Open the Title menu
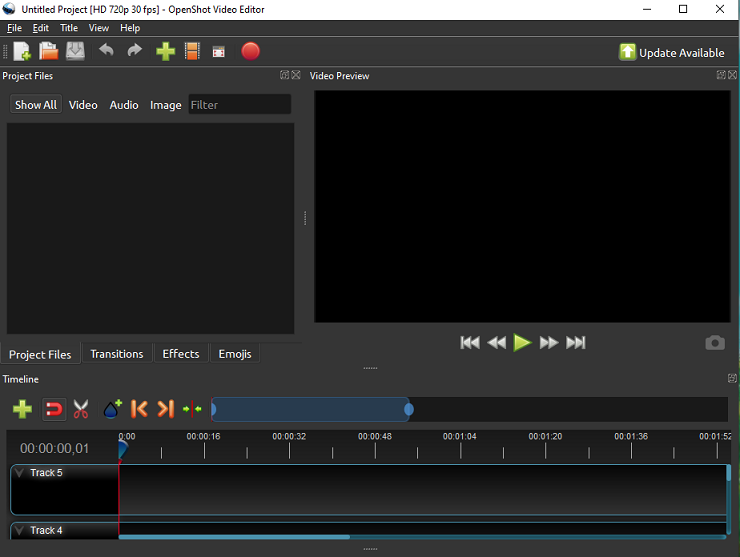Screen dimensions: 740x557 tap(69, 28)
